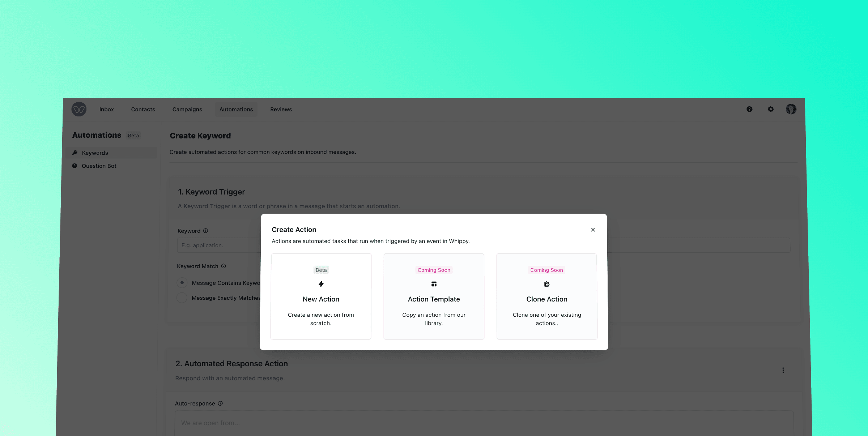
Task: Open settings gear icon in header
Action: coord(771,109)
